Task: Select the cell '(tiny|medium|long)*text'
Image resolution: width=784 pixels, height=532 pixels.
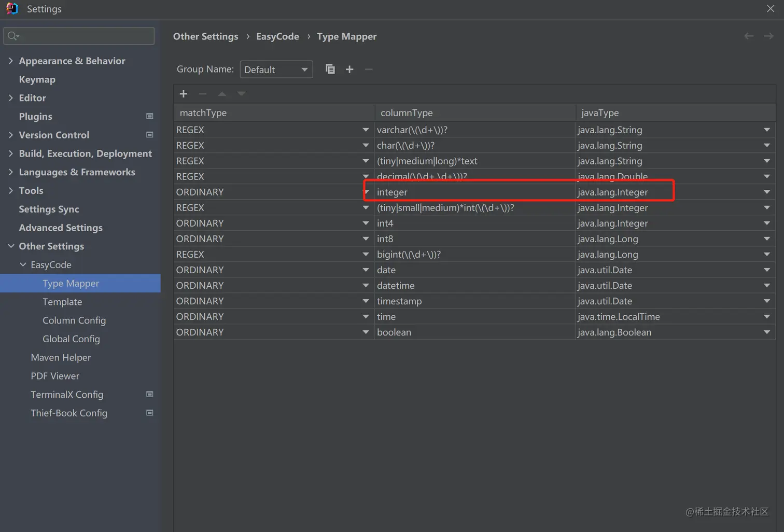Action: pyautogui.click(x=474, y=161)
